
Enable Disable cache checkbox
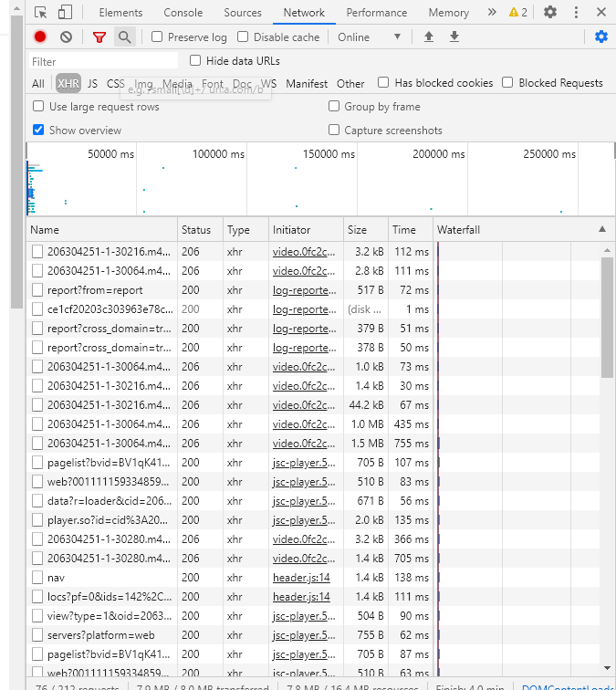click(x=243, y=37)
